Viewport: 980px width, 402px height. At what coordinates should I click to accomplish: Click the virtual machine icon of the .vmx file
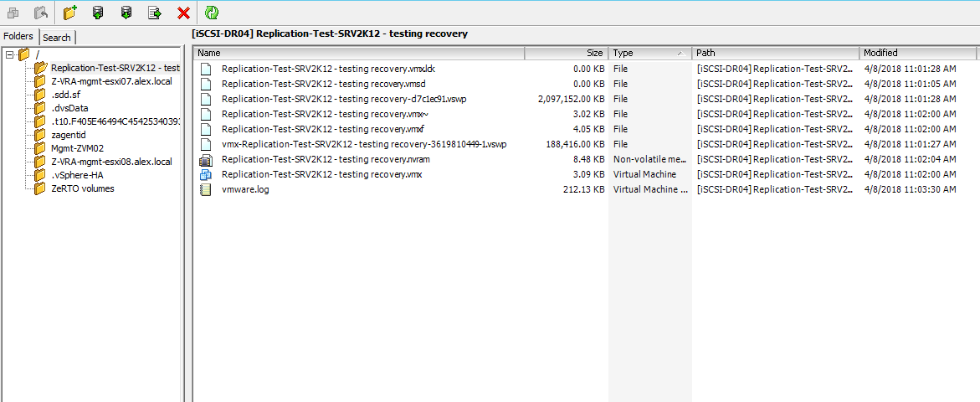206,174
